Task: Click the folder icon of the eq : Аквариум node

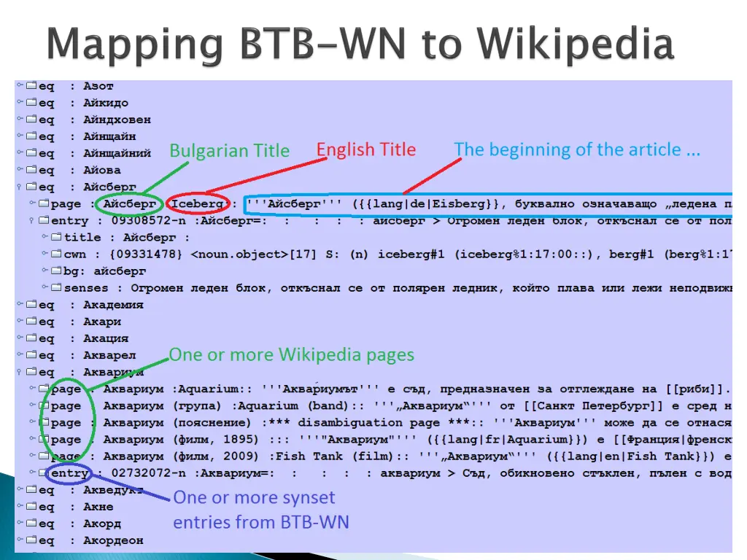Action: click(31, 372)
